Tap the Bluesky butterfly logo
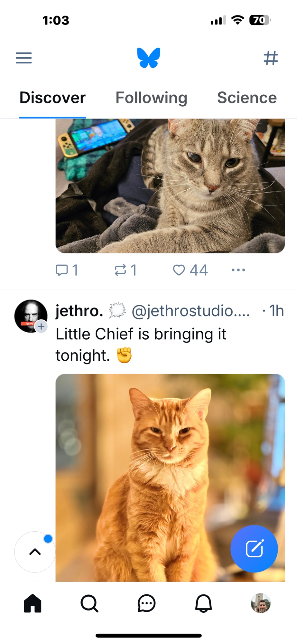 pyautogui.click(x=148, y=58)
